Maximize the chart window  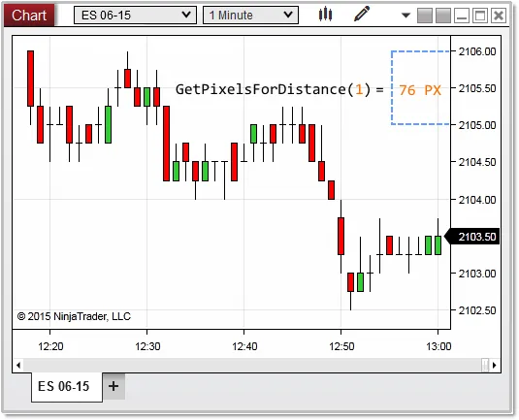(480, 16)
